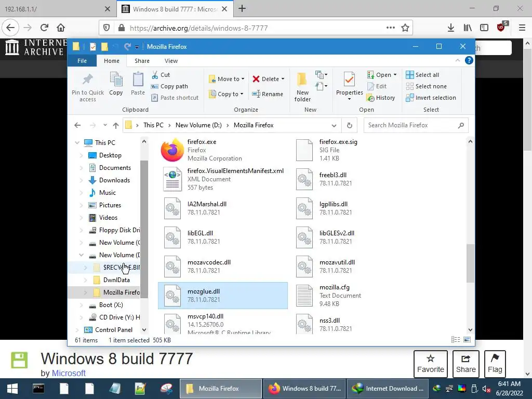Open recent locations dropdown arrow
The height and width of the screenshot is (399, 532).
coord(105,125)
